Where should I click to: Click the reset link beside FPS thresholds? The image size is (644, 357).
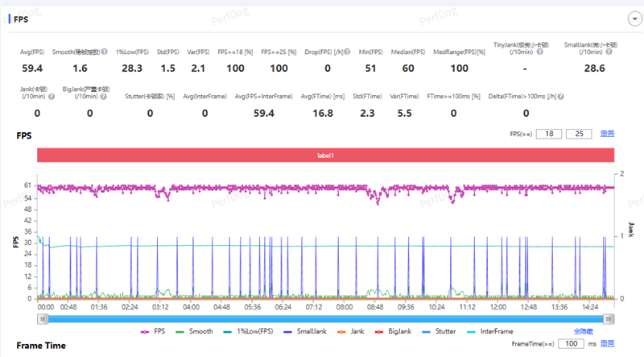point(609,134)
